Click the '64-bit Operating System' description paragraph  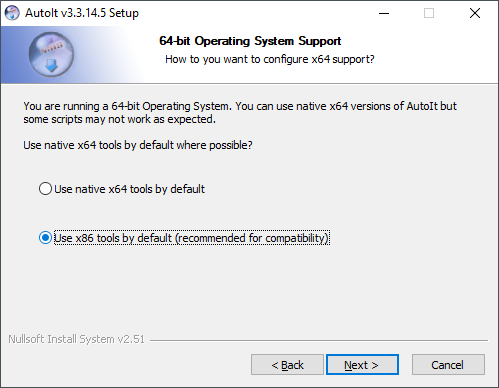tap(240, 112)
